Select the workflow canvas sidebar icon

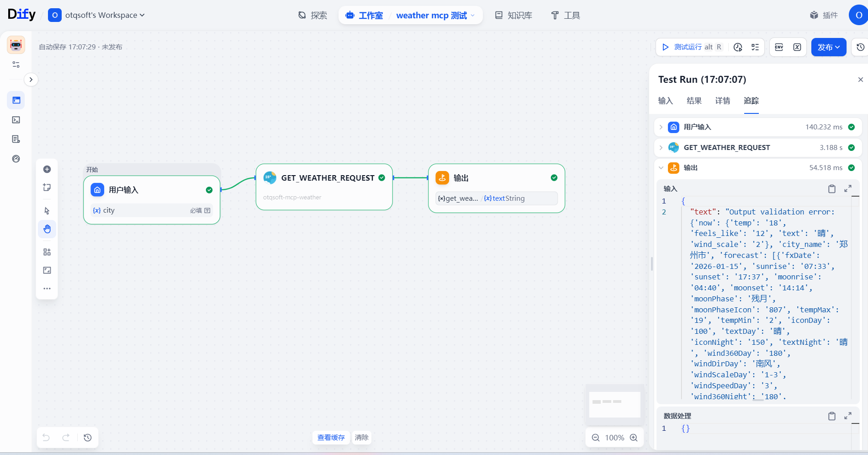tap(16, 100)
